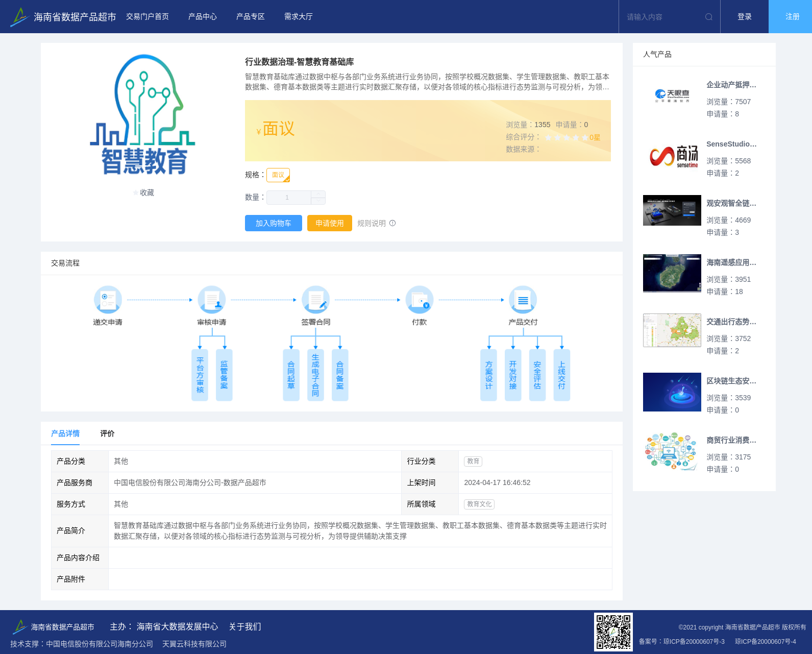Click the 监管备案 flow box

(224, 375)
